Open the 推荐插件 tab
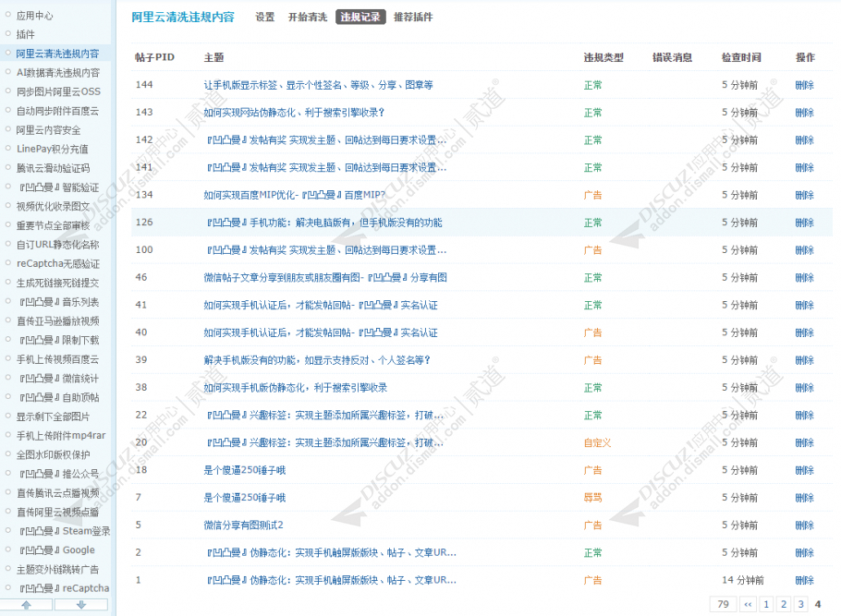Image resolution: width=841 pixels, height=616 pixels. tap(413, 18)
